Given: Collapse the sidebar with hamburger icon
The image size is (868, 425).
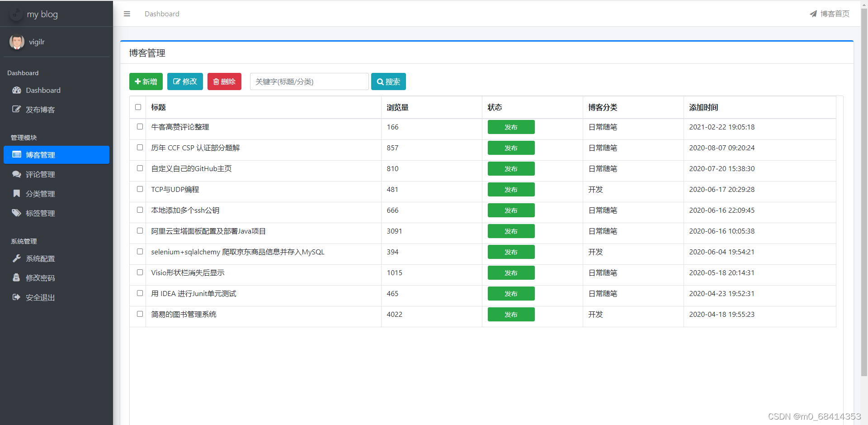Looking at the screenshot, I should (127, 14).
